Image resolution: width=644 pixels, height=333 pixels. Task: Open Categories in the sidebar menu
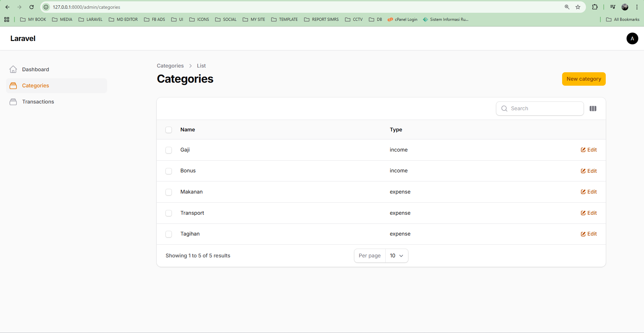36,86
